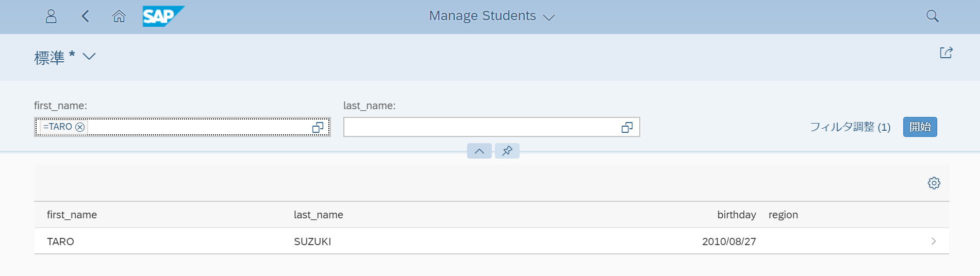The image size is (980, 276).
Task: Click the 開始 button
Action: pyautogui.click(x=920, y=127)
